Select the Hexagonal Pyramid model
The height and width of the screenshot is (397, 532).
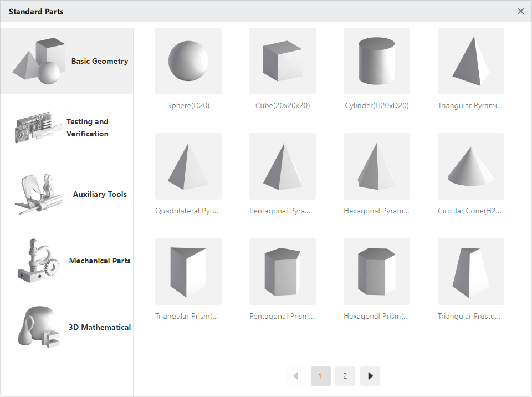[x=377, y=166]
